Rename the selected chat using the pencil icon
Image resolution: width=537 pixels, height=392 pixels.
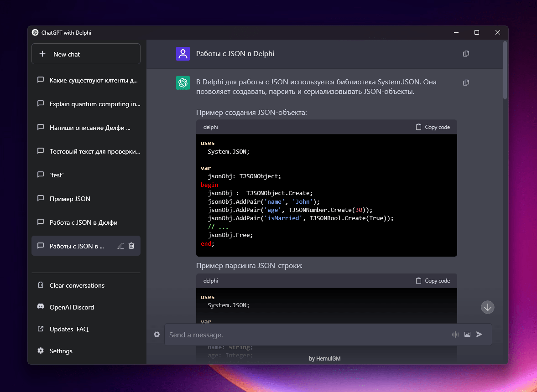[x=120, y=246]
